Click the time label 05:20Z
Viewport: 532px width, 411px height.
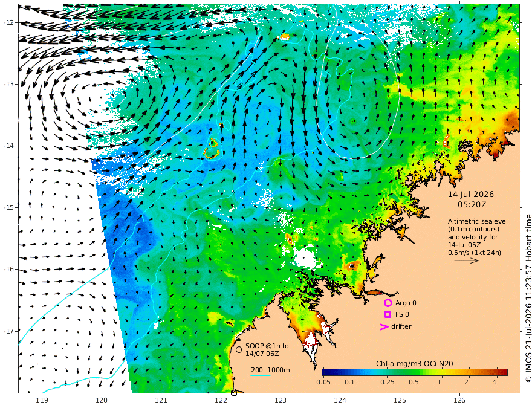[472, 205]
